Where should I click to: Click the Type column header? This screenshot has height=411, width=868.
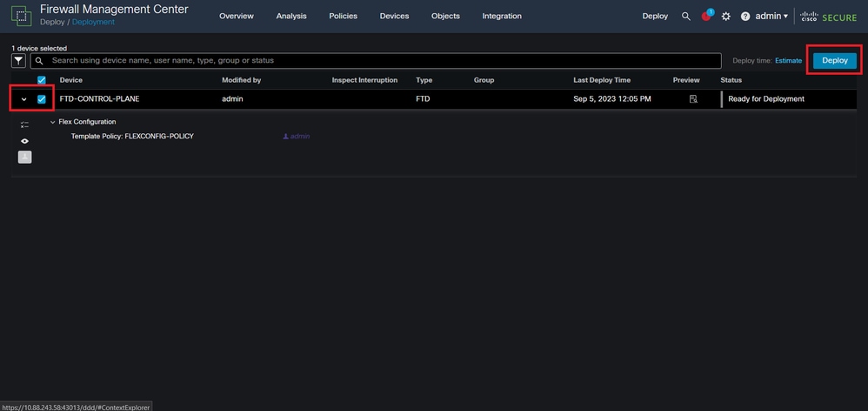coord(424,80)
